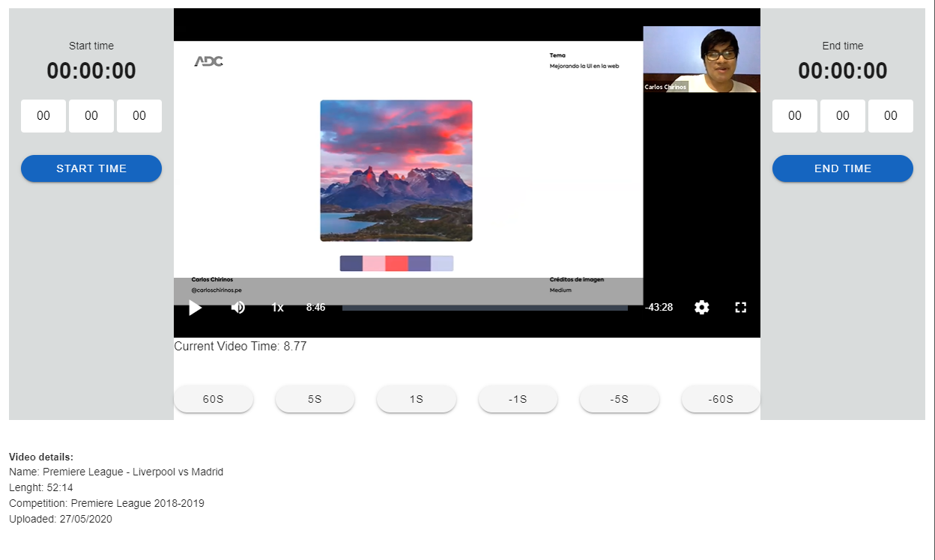Click the elapsed time display showing 8:46

(x=316, y=307)
